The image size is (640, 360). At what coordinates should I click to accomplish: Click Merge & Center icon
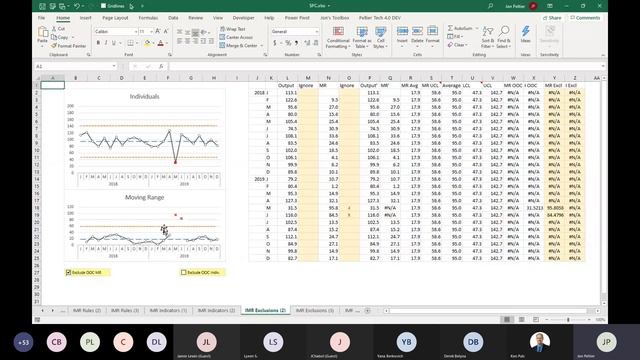coord(222,45)
